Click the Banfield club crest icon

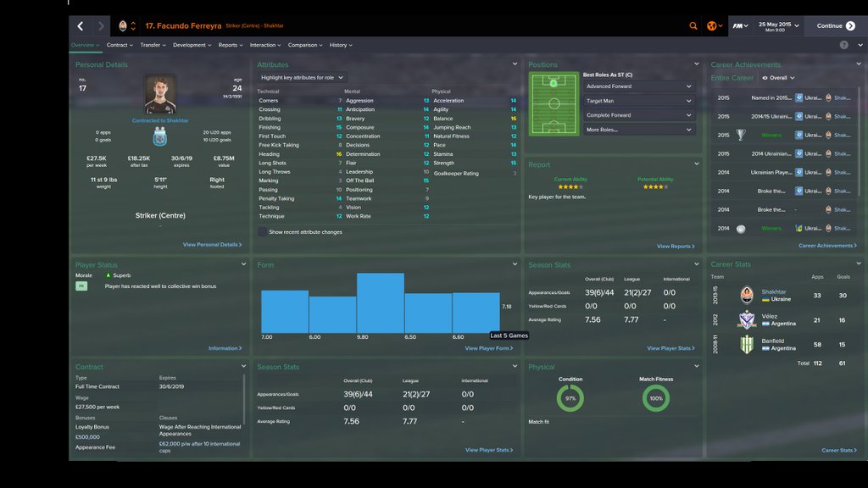click(x=746, y=344)
